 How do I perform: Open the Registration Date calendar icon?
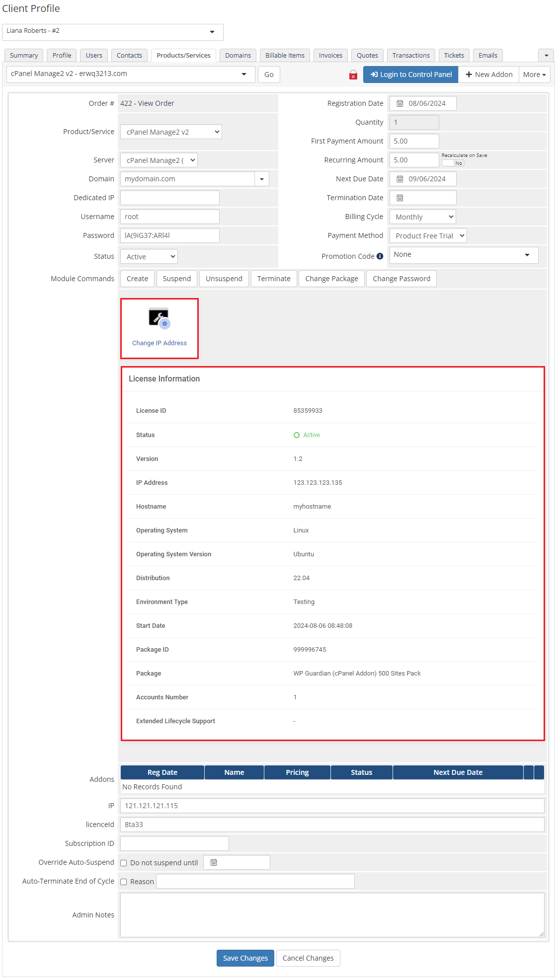coord(399,103)
